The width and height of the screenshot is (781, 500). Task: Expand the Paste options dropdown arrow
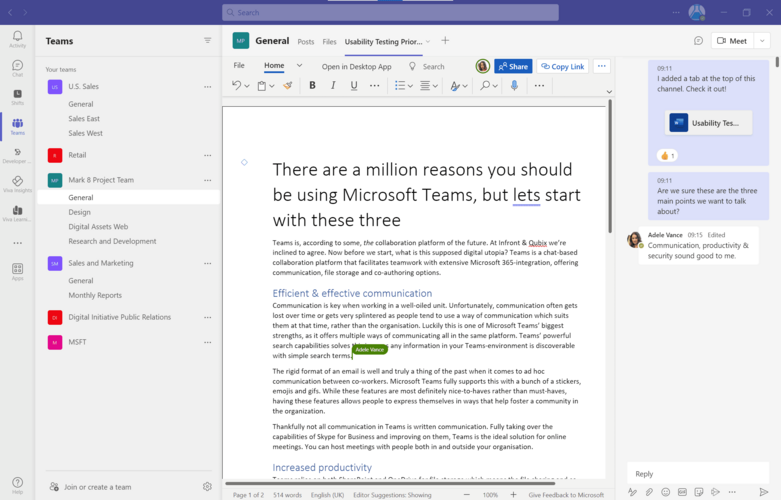tap(272, 86)
